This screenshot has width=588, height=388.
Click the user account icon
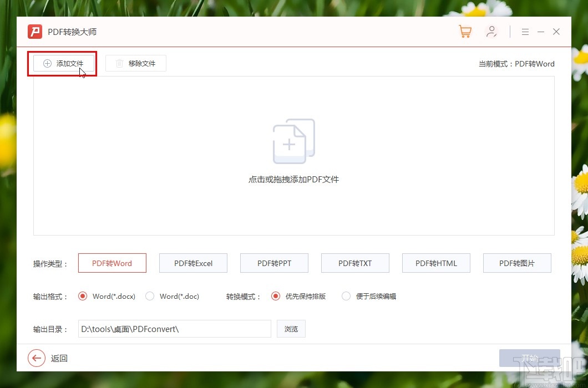[x=492, y=32]
